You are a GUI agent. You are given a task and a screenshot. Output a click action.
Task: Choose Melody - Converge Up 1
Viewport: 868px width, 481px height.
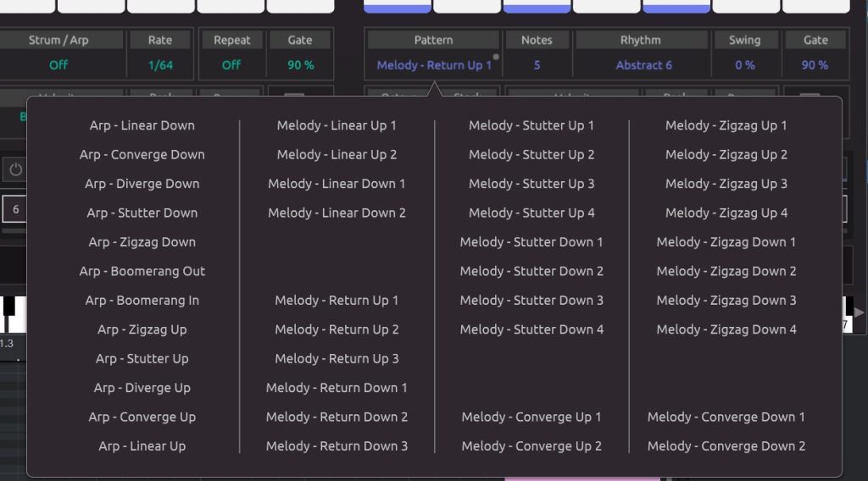click(531, 417)
